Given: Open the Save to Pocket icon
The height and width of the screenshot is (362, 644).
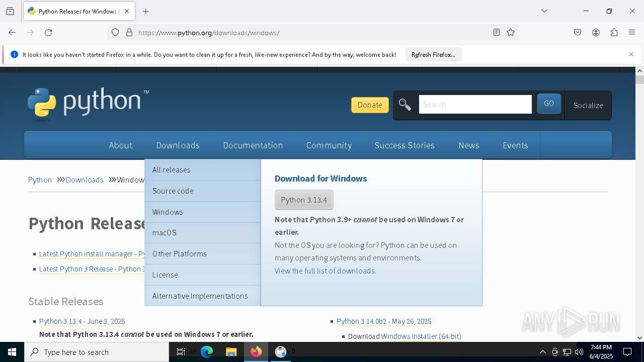Looking at the screenshot, I should (x=578, y=33).
